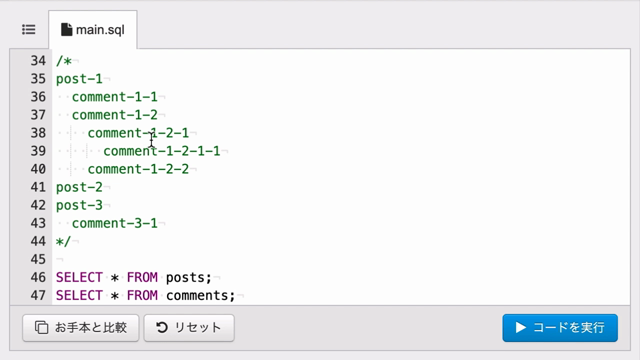The height and width of the screenshot is (360, 640).
Task: Click the SELECT * FROM posts; line
Action: tap(134, 278)
